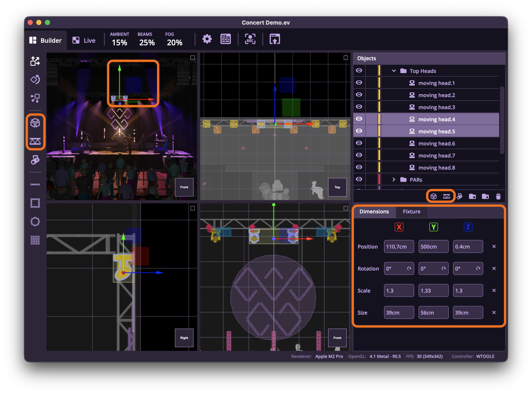Open the Front view selector in bottom-right viewport
This screenshot has width=532, height=394.
tap(337, 338)
